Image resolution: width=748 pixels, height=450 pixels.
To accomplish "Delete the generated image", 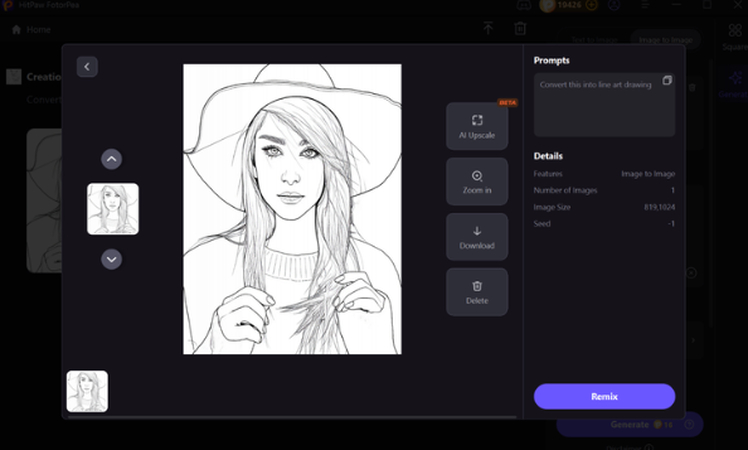I will coord(477,292).
